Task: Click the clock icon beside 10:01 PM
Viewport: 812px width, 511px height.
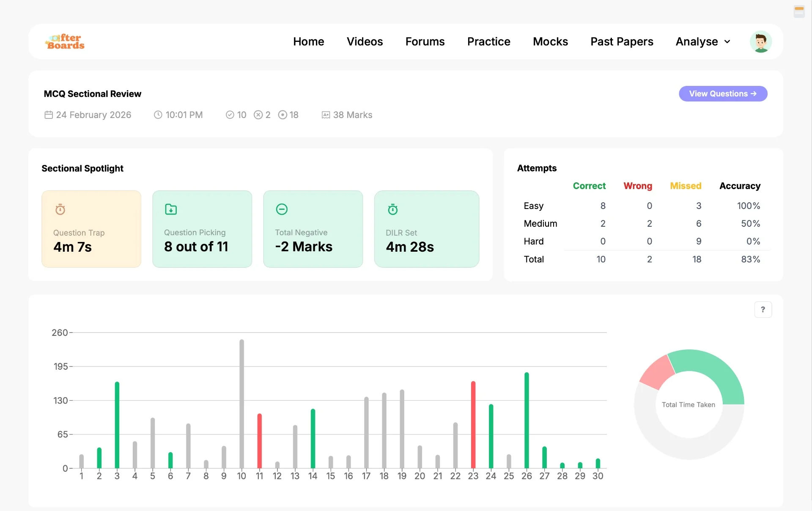Action: pyautogui.click(x=158, y=115)
